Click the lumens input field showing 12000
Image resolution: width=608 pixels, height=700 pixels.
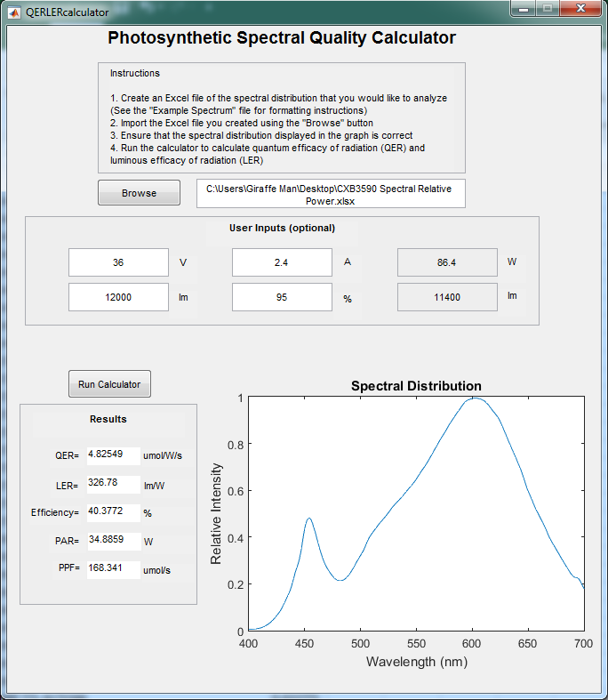[x=118, y=297]
